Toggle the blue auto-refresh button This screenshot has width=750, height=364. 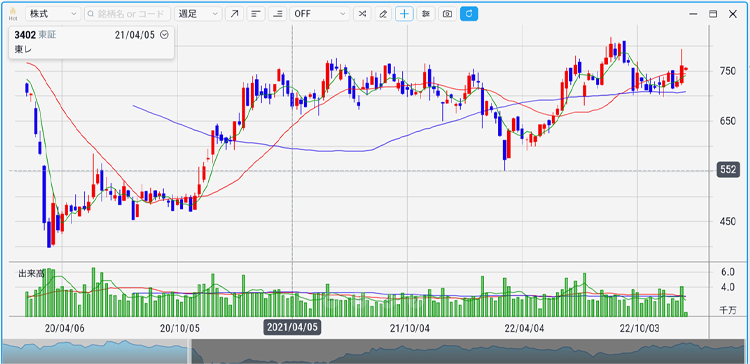pos(469,13)
